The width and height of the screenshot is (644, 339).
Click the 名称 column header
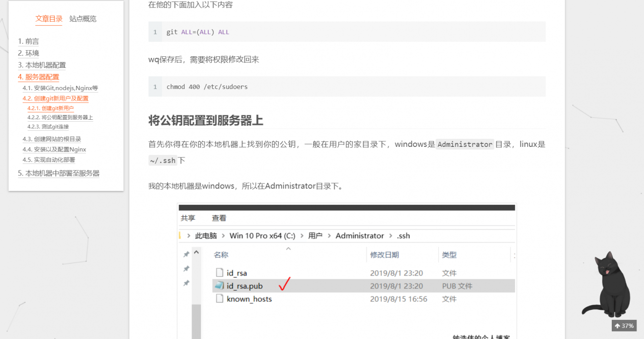221,255
